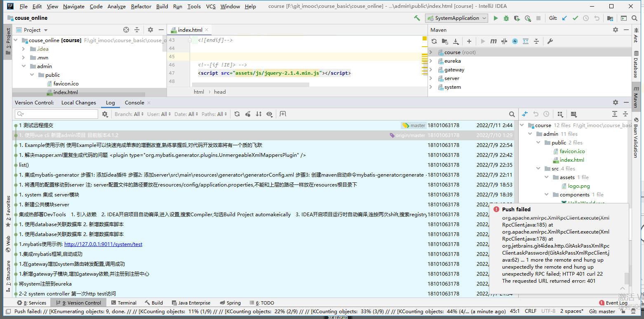Open Version Control panel gear settings
Viewport: 644px width, 319px height.
616,102
